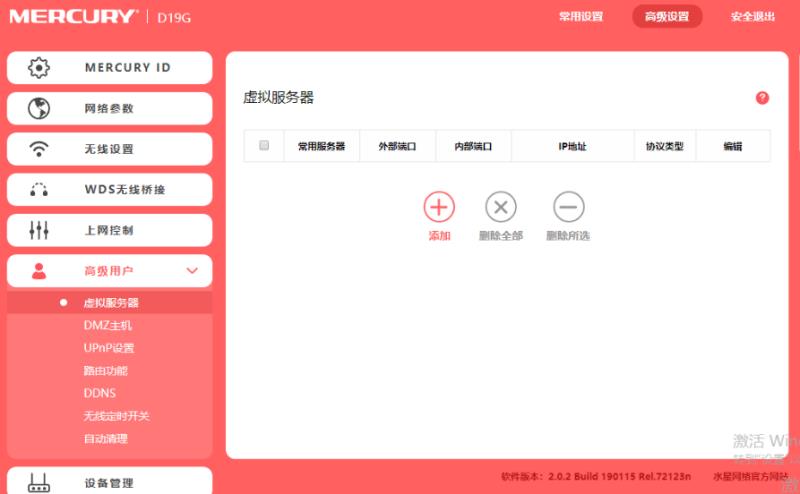Click the WDS无线桥接 bridge icon

39,190
